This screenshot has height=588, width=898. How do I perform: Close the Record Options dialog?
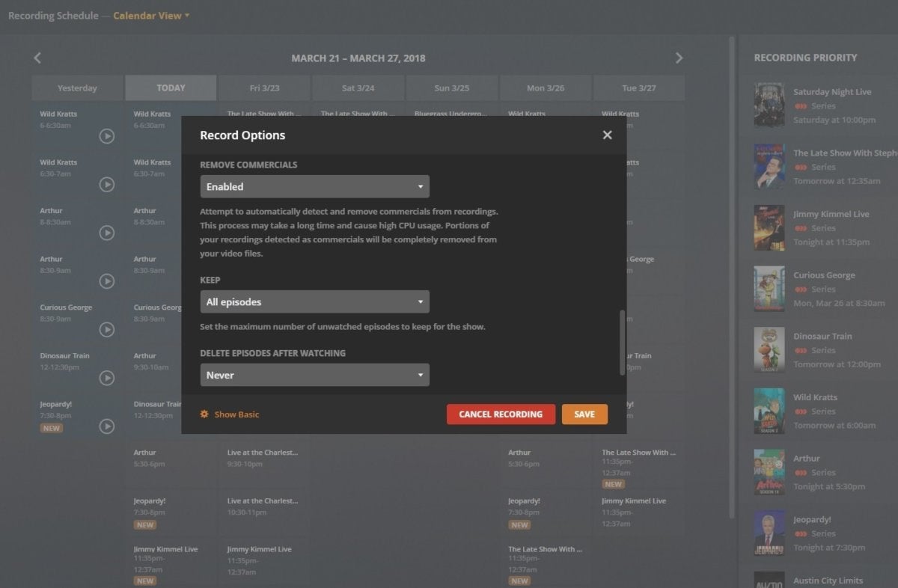[x=607, y=135]
